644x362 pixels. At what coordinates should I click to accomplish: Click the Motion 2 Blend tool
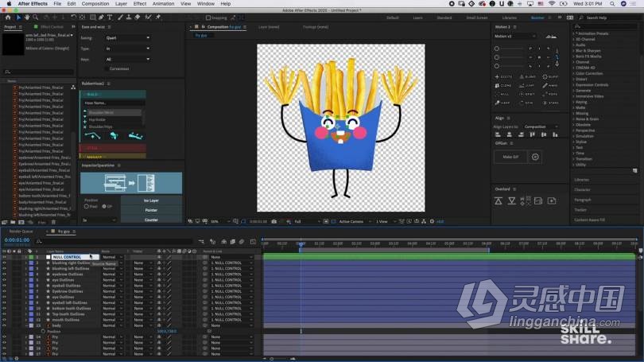[x=528, y=77]
